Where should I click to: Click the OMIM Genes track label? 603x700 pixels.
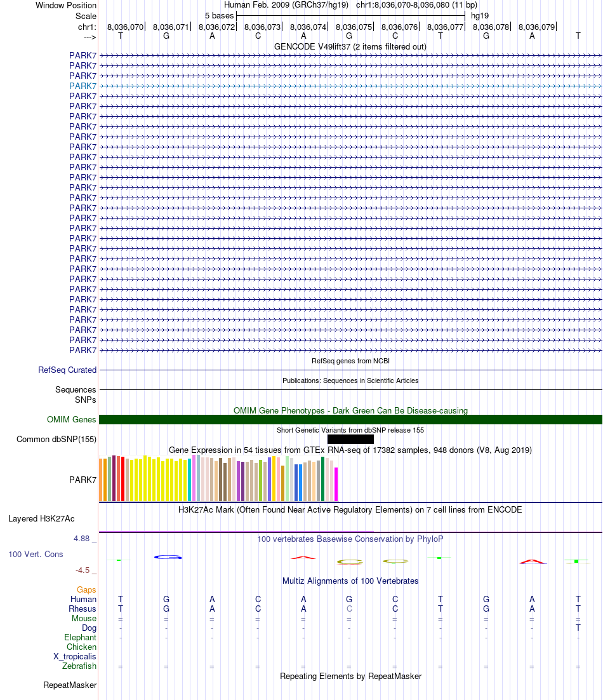[x=71, y=419]
